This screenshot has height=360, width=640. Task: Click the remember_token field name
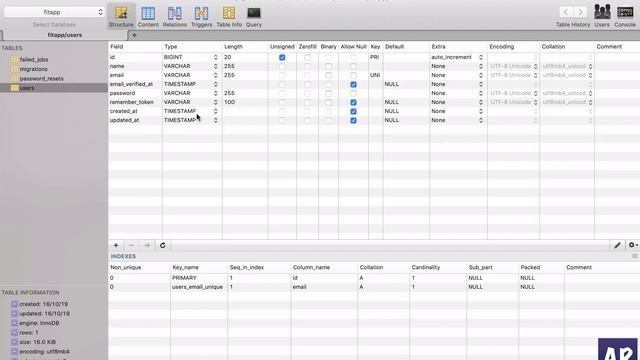131,102
